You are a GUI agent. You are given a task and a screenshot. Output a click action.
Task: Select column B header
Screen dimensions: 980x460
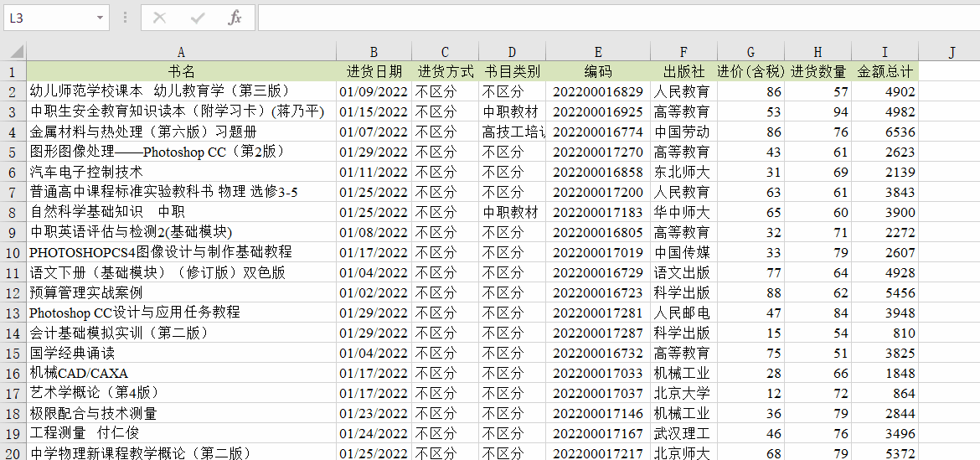(x=374, y=52)
